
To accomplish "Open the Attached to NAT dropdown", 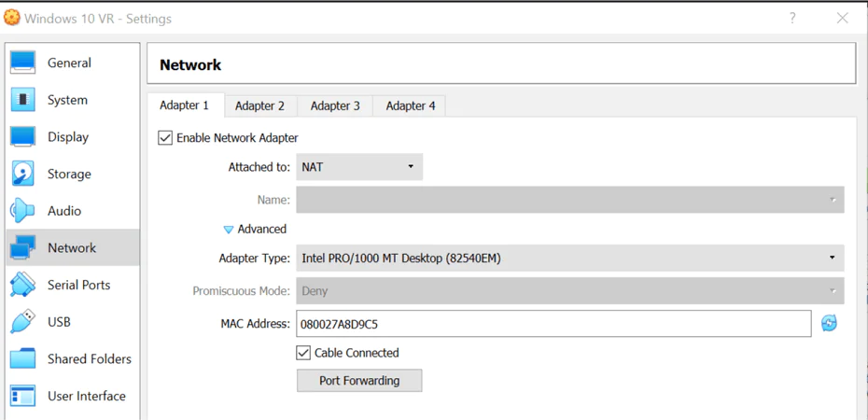I will [x=359, y=167].
